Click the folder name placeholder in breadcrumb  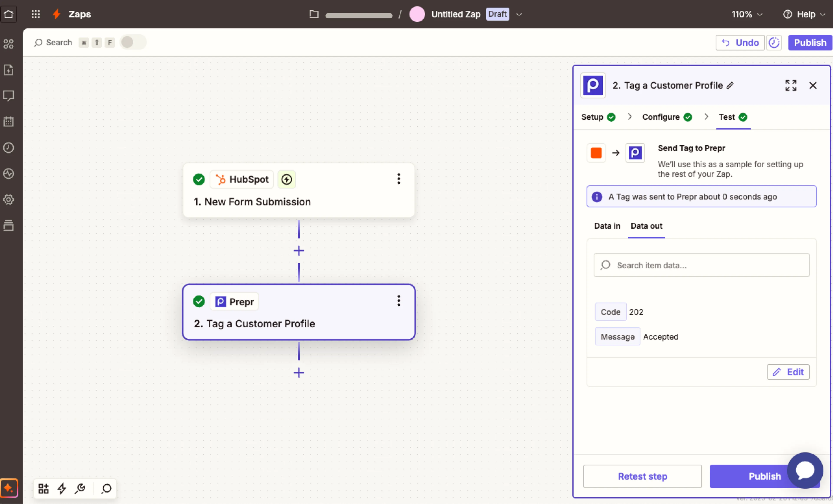[359, 16]
